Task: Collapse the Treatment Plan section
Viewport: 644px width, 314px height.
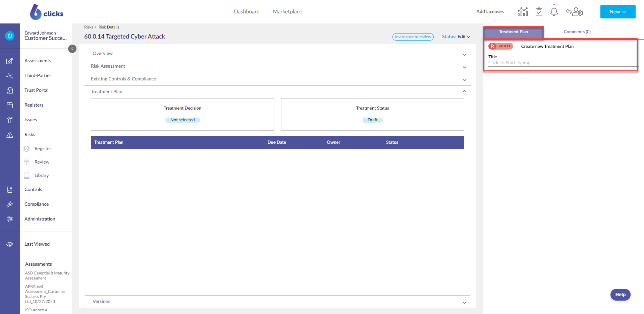Action: 277,91
